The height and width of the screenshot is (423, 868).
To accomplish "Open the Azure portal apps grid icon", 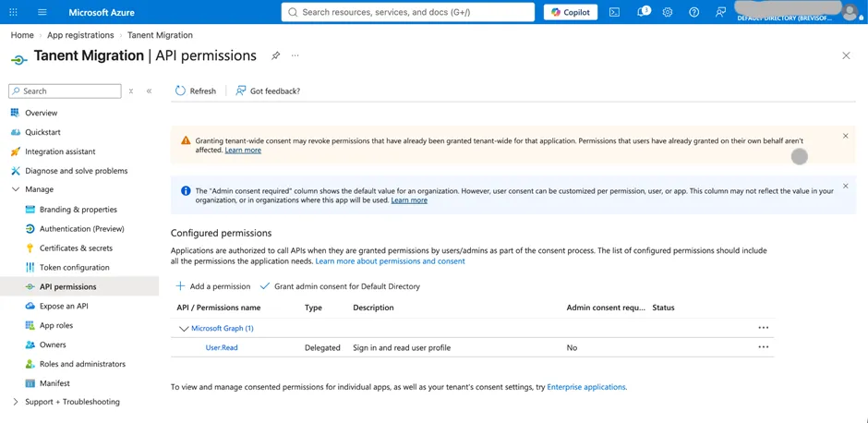I will click(x=14, y=12).
